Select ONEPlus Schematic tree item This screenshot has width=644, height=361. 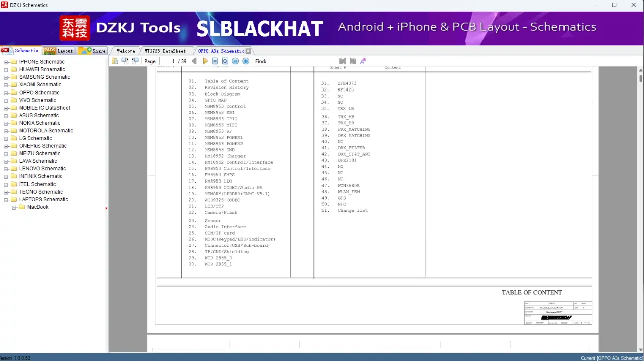pos(43,146)
